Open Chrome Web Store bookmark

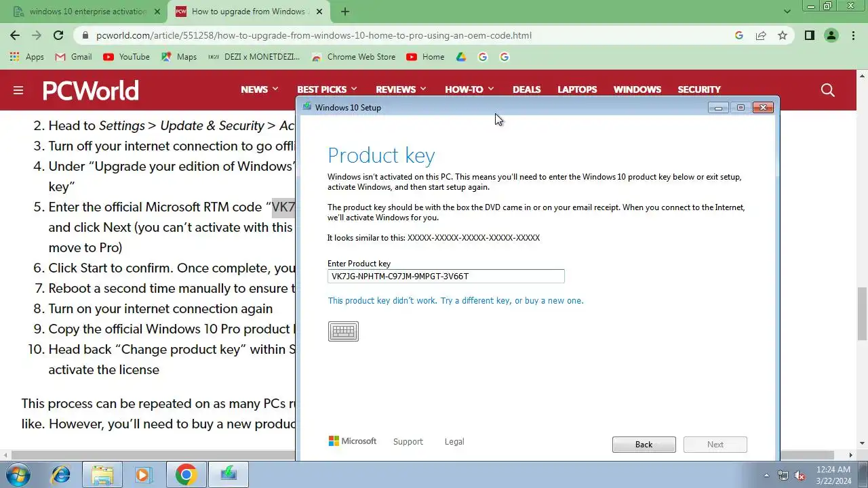353,57
